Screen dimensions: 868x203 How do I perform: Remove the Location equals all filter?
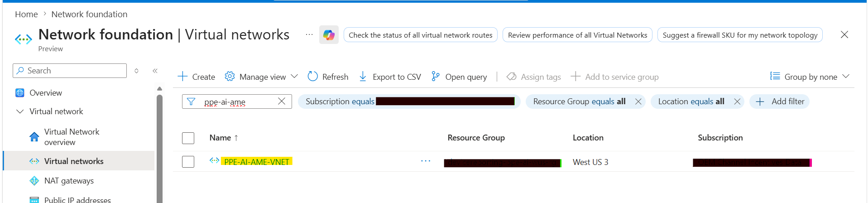point(737,101)
